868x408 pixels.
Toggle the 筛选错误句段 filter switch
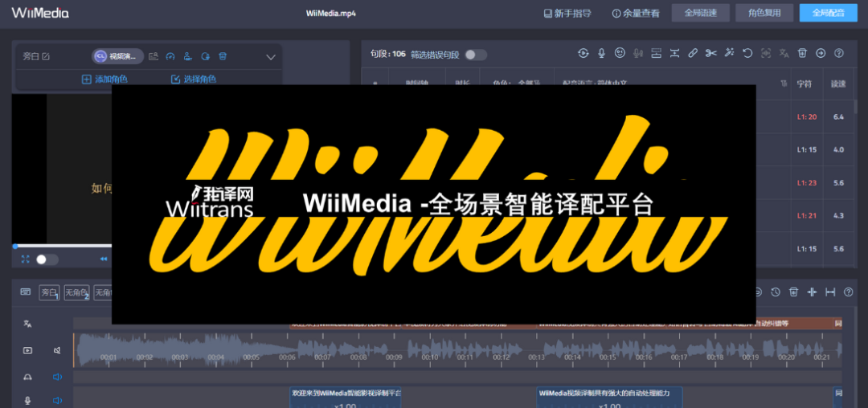[x=475, y=55]
